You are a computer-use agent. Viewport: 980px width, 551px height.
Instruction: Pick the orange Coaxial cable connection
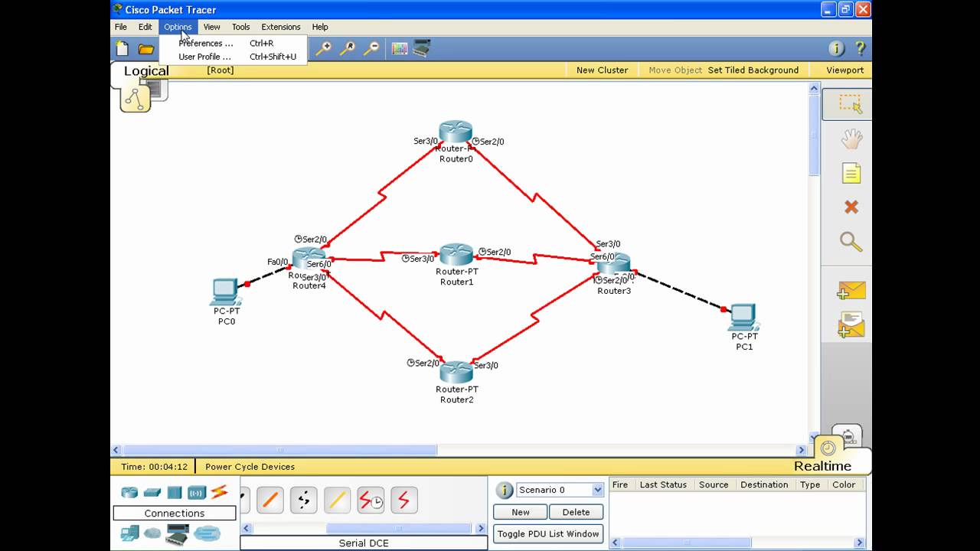coord(269,500)
